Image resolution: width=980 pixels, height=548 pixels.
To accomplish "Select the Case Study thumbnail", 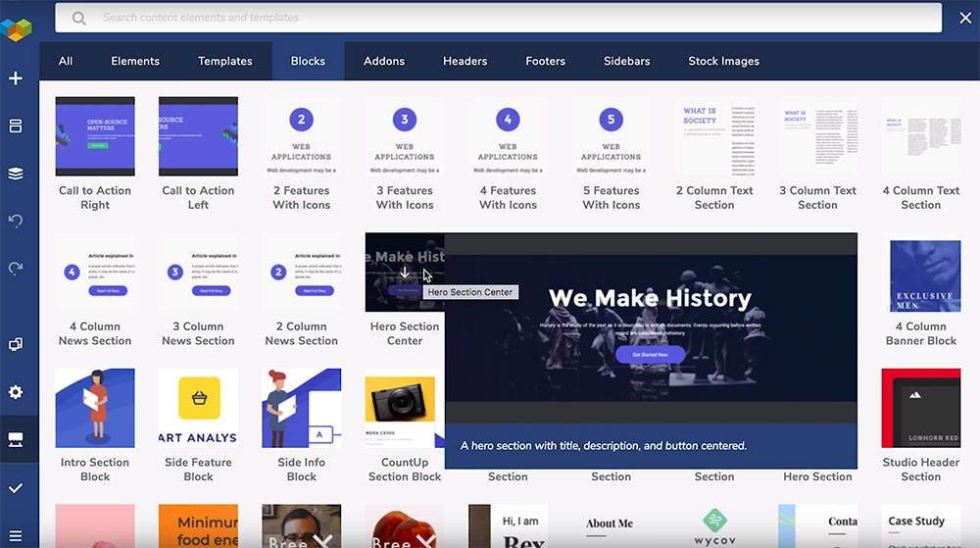I will click(920, 526).
